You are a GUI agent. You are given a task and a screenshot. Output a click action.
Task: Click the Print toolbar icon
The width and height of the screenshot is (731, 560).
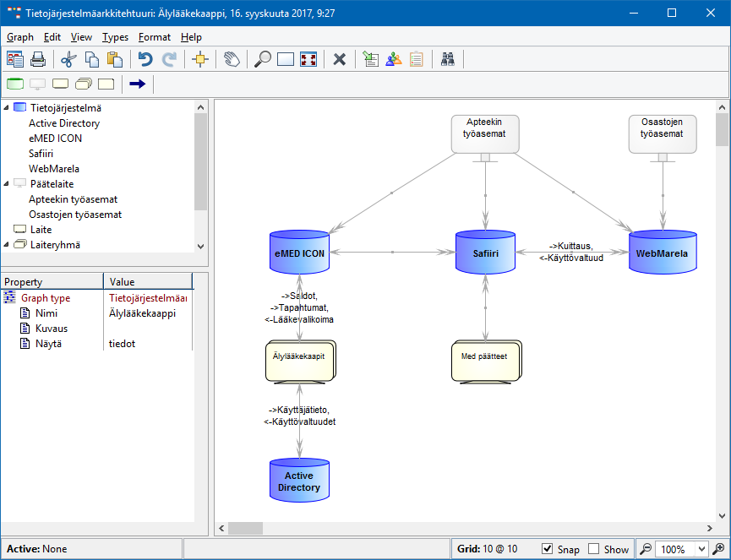[x=38, y=59]
